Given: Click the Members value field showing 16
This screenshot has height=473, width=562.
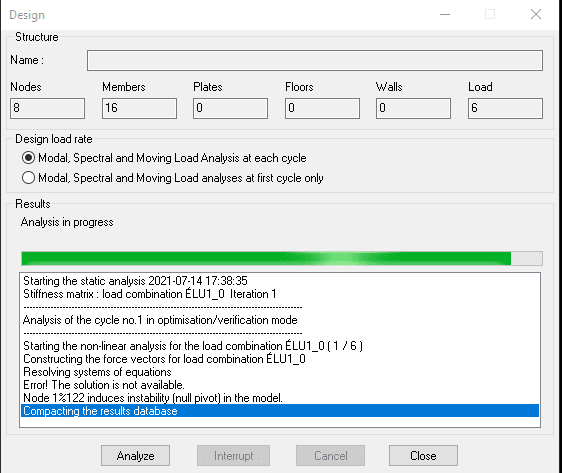Looking at the screenshot, I should point(139,108).
